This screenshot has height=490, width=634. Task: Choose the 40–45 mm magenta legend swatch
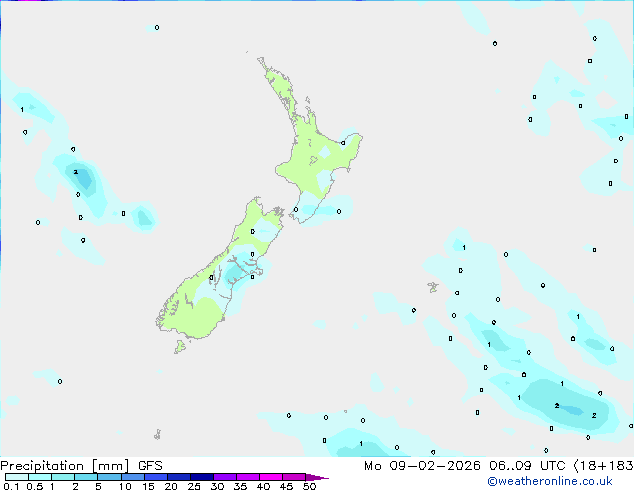[x=271, y=477]
